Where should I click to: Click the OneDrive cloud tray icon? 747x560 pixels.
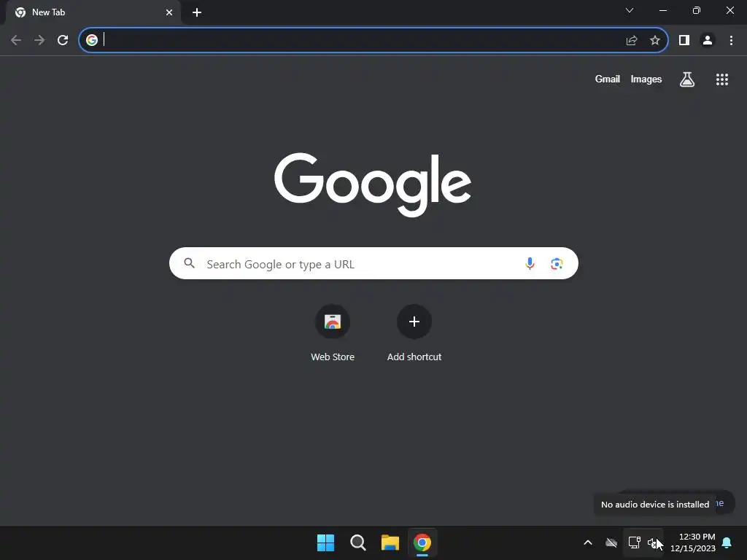[611, 542]
